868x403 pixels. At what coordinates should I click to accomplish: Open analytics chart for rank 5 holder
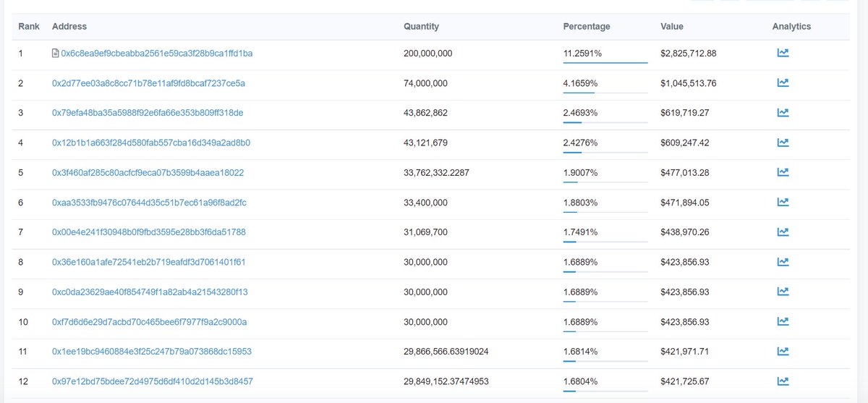pyautogui.click(x=783, y=172)
